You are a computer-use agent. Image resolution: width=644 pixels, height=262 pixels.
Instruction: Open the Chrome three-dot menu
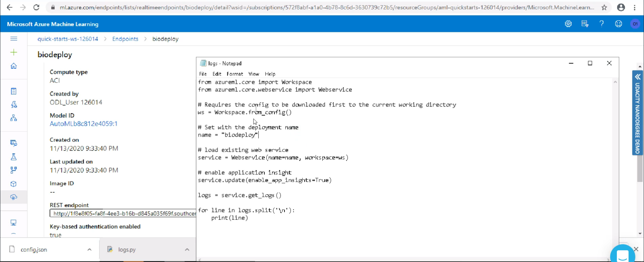[x=635, y=7]
